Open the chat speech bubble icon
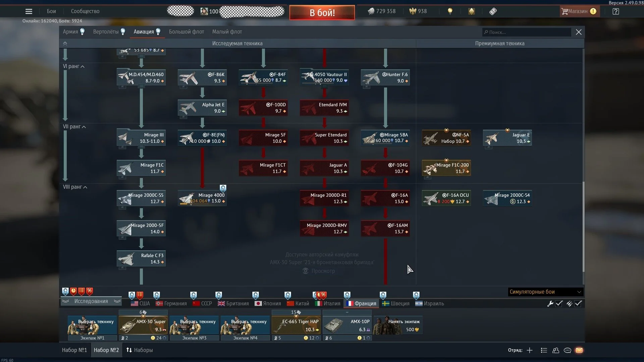 tap(568, 350)
